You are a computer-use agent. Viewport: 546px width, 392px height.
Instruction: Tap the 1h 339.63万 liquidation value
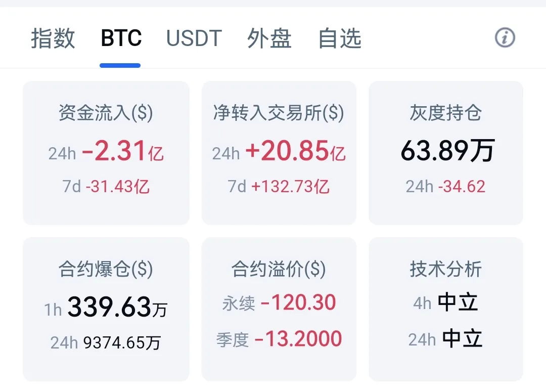[106, 307]
